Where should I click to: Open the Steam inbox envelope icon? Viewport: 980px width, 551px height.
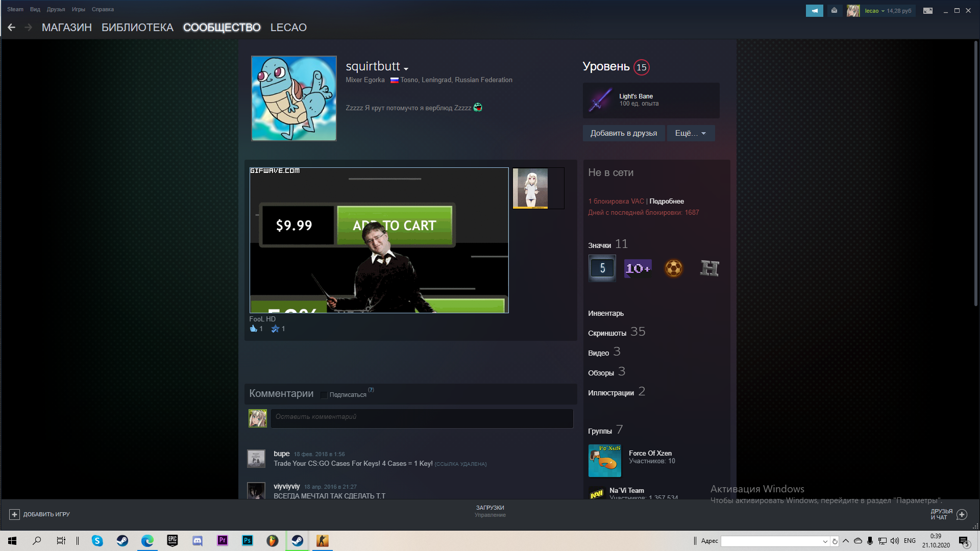coord(834,11)
